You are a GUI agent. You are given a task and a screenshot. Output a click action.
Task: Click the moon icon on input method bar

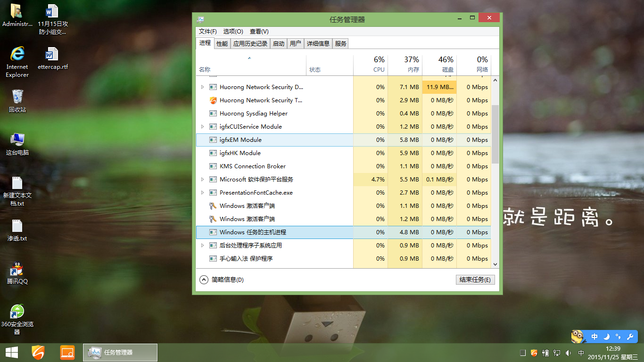[607, 337]
